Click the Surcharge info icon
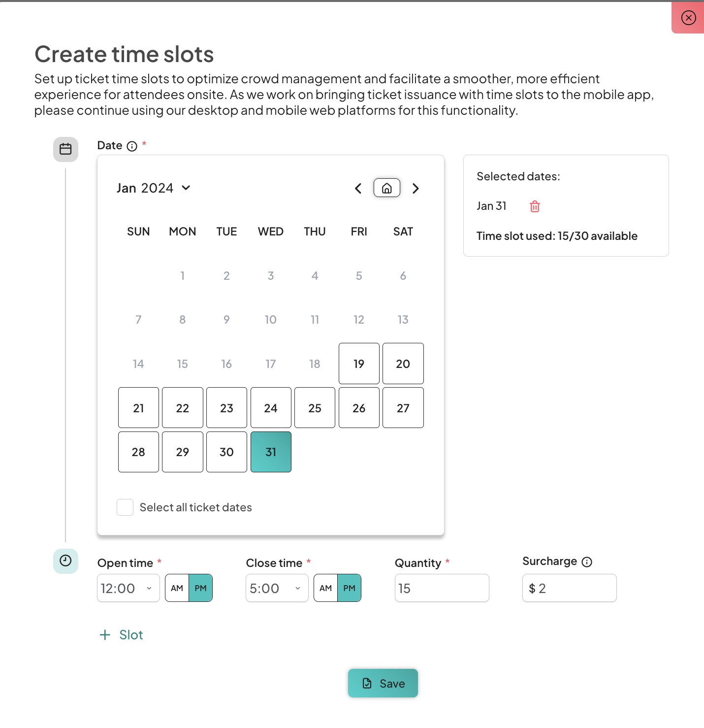 [587, 562]
